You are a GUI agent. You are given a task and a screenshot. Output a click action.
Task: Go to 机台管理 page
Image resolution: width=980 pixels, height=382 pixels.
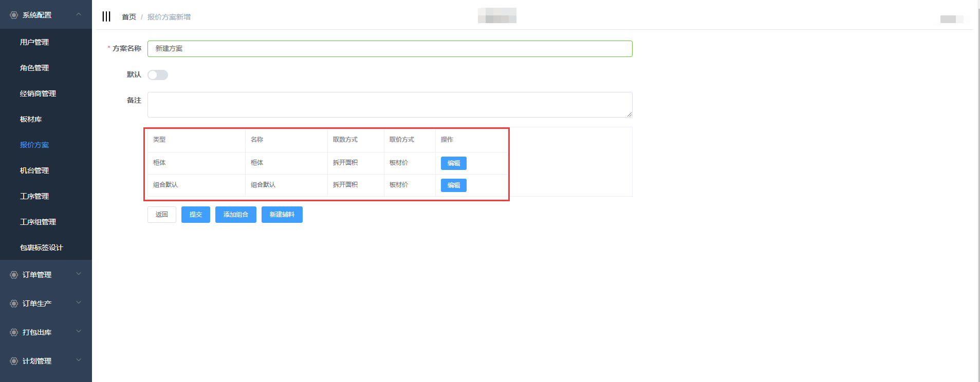point(34,170)
